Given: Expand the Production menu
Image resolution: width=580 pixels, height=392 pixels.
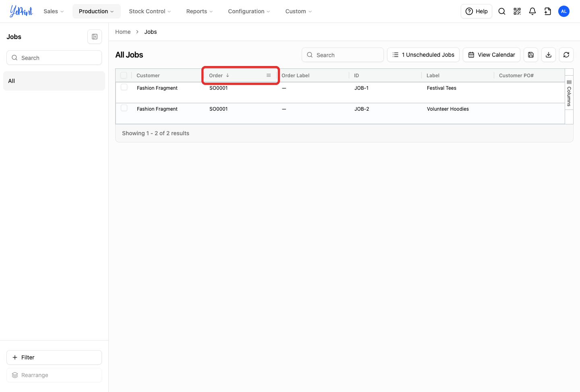Looking at the screenshot, I should click(x=97, y=11).
